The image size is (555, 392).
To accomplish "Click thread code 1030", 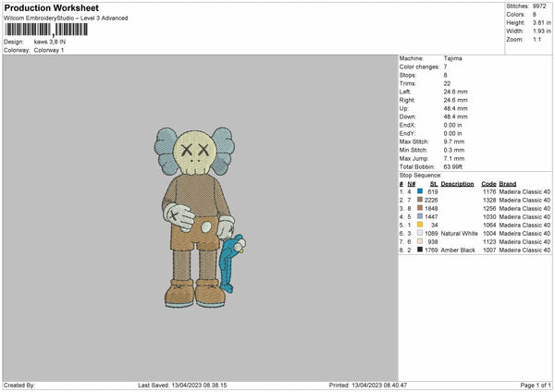I will pyautogui.click(x=489, y=216).
